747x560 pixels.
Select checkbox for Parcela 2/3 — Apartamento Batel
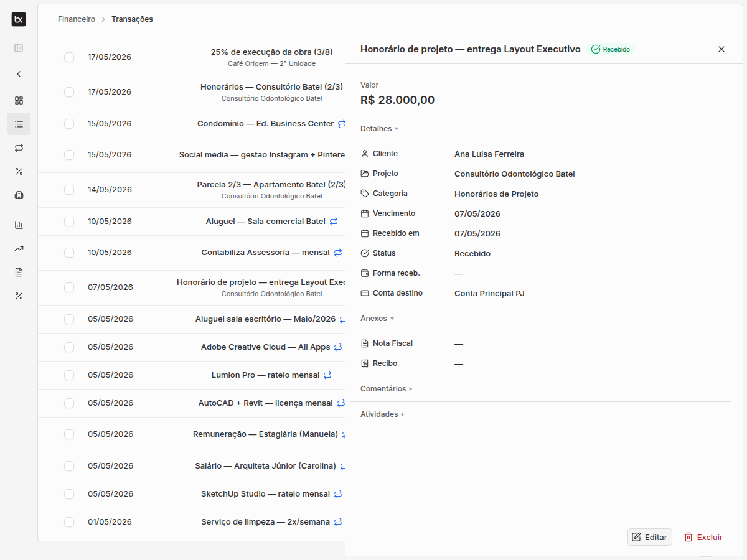click(x=69, y=190)
